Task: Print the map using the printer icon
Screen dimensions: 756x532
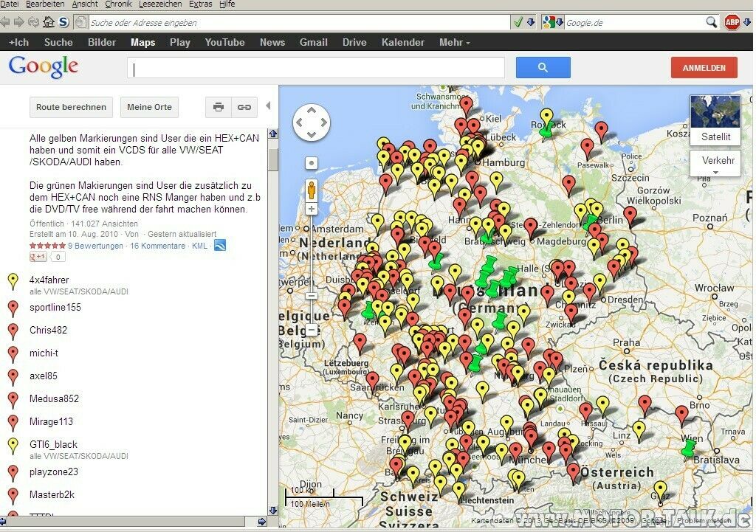Action: click(219, 107)
